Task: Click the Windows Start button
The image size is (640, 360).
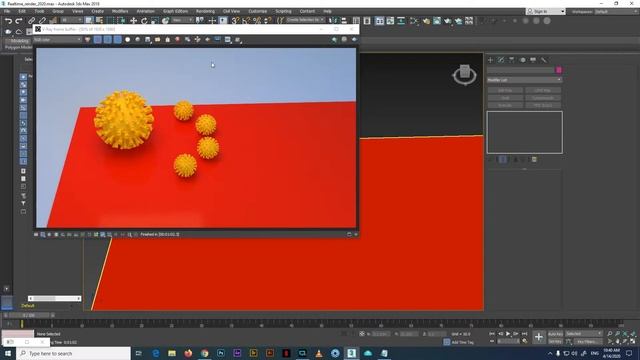Action: [8, 353]
